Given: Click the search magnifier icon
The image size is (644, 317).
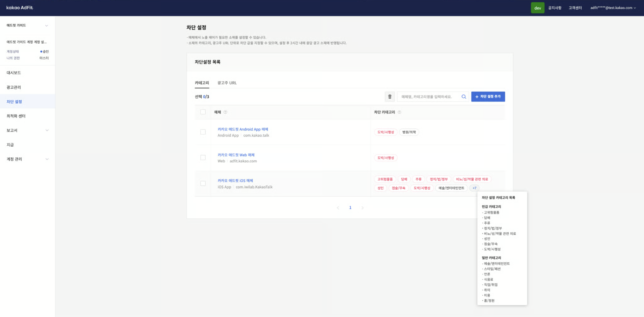Looking at the screenshot, I should click(x=464, y=97).
